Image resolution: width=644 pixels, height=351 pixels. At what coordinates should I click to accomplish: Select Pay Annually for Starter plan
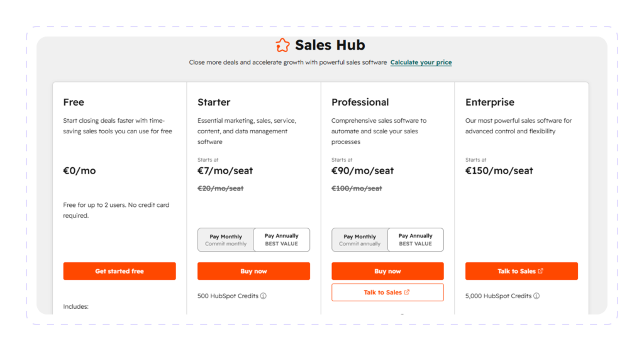pos(281,240)
